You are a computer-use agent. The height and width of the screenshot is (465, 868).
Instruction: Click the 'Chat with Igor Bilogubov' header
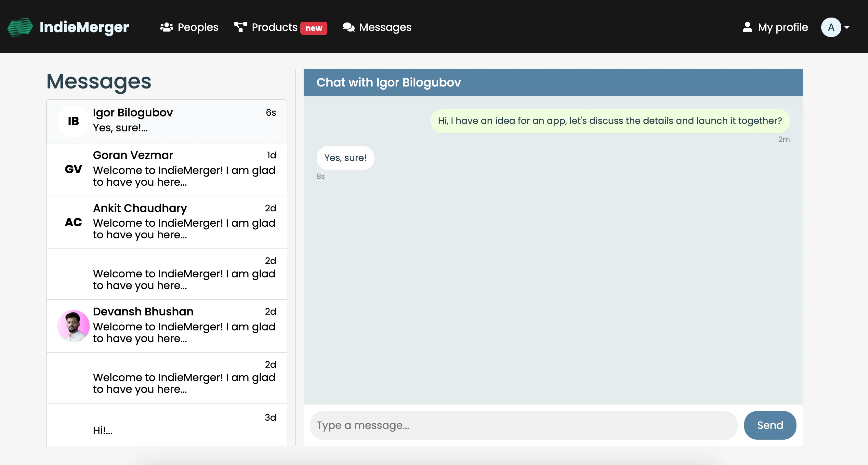(x=553, y=83)
